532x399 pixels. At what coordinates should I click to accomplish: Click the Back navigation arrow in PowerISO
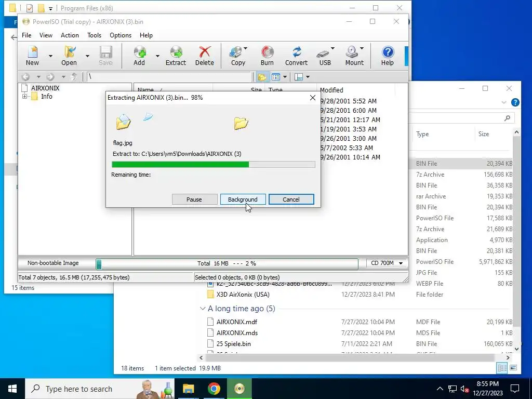[26, 77]
